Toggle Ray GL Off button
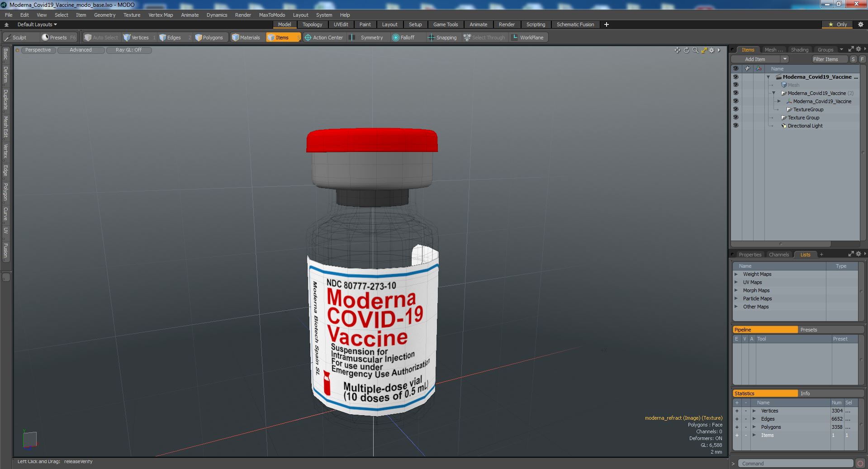 click(128, 50)
